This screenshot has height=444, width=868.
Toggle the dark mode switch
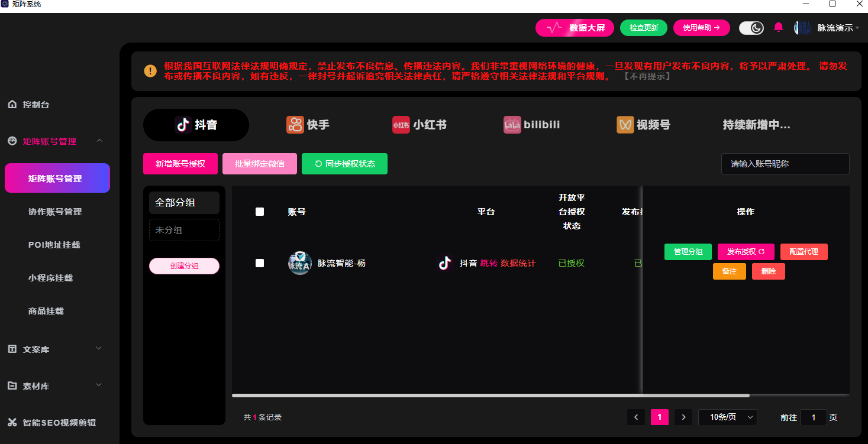(751, 28)
